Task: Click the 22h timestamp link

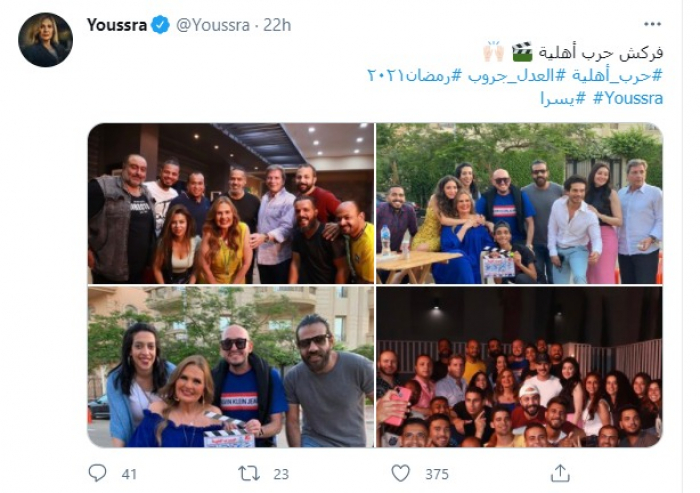Action: (277, 25)
